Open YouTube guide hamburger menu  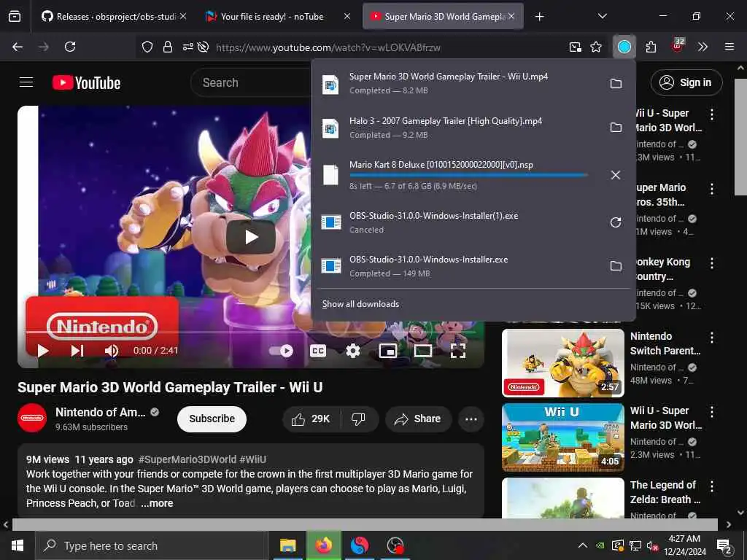point(26,82)
